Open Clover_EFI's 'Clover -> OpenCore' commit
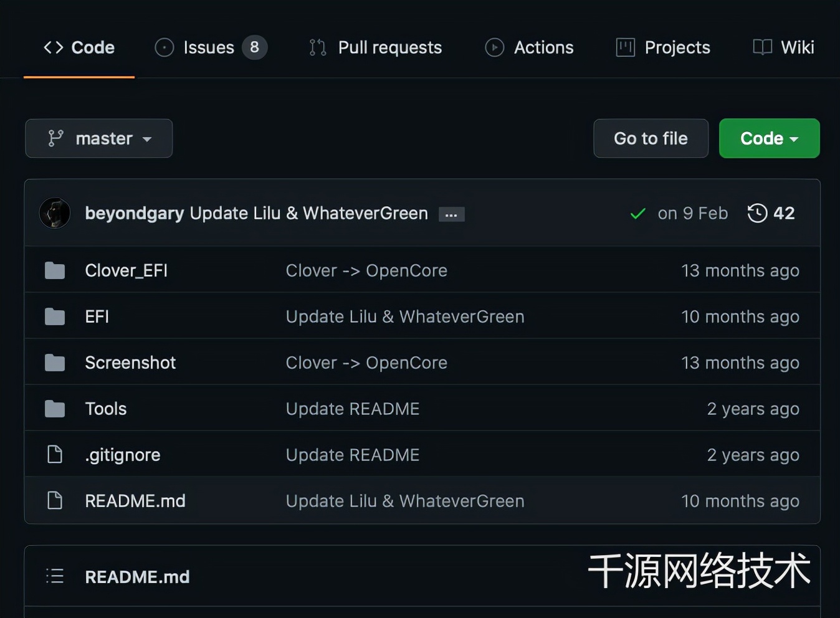This screenshot has width=840, height=618. click(366, 270)
